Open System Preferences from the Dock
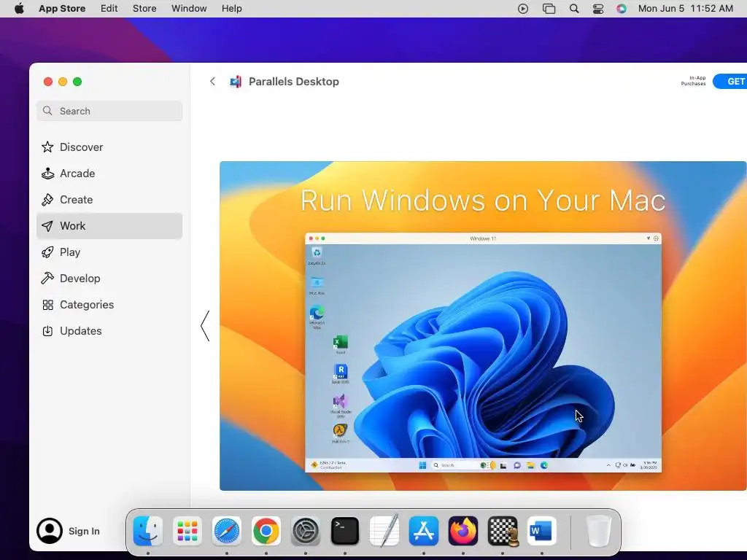747x560 pixels. pyautogui.click(x=306, y=531)
